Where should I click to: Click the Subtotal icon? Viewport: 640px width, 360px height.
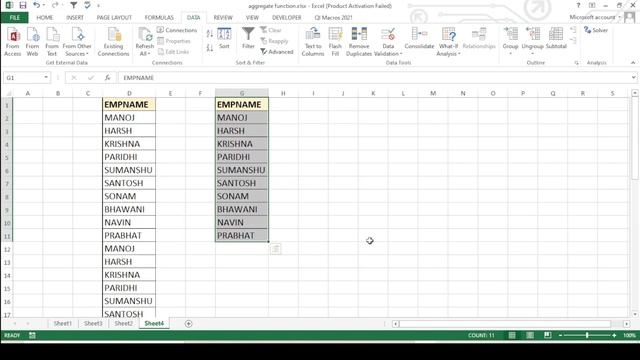click(556, 38)
